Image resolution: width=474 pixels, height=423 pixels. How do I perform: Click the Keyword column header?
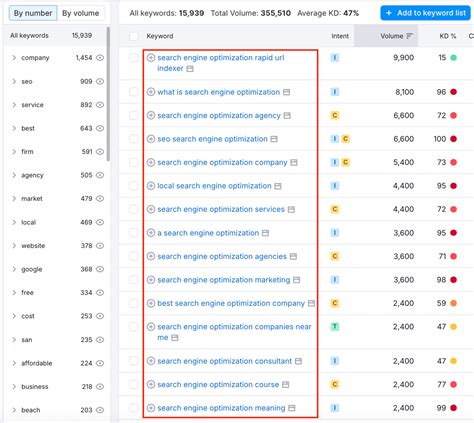[x=160, y=36]
